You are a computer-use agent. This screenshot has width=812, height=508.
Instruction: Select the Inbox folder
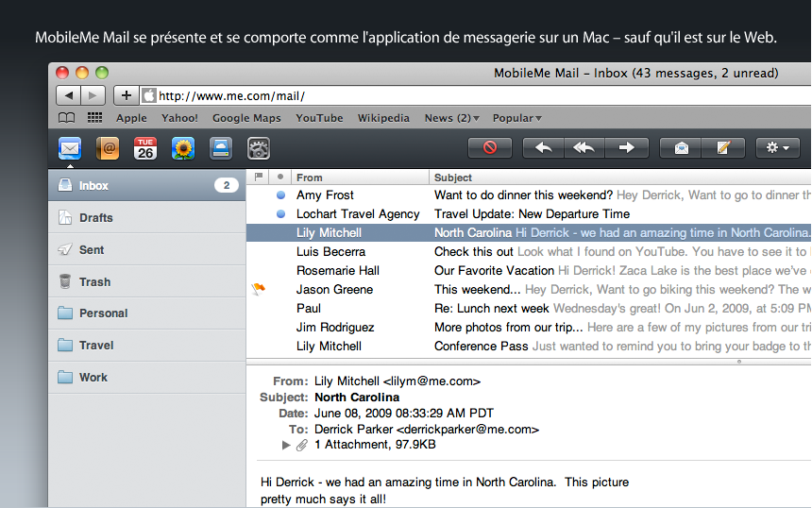click(x=147, y=185)
